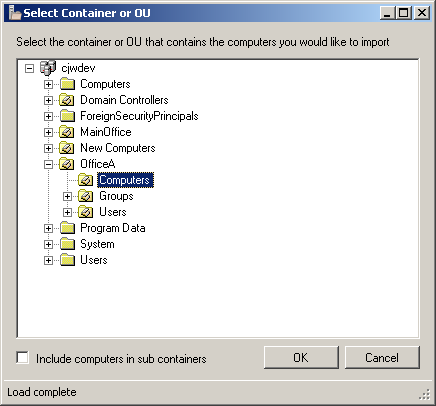Viewport: 436px width, 406px height.
Task: Select the Users OU under OfficeA
Action: (113, 212)
